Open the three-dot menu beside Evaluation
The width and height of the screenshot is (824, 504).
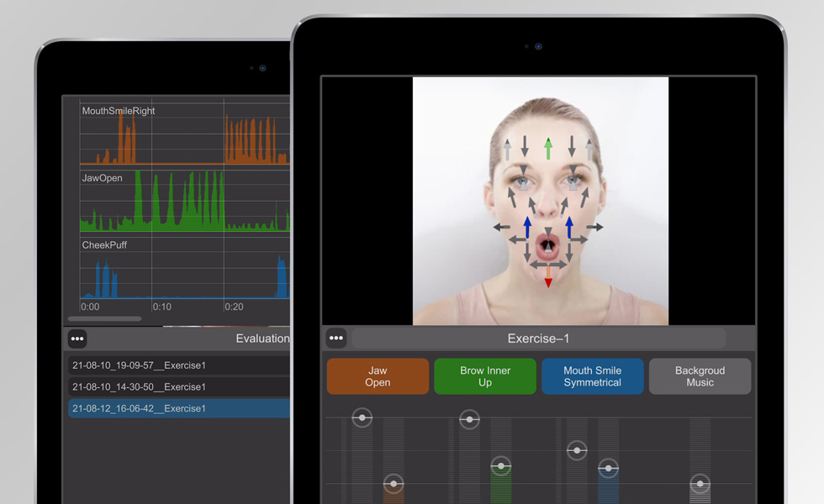click(77, 339)
